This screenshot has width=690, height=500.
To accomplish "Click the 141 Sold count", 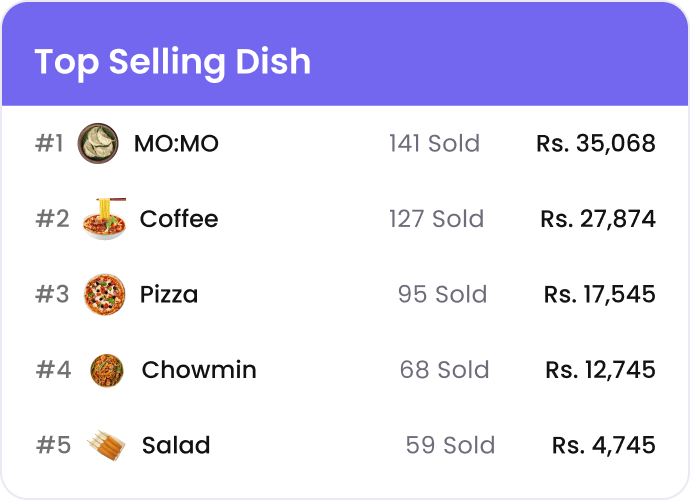I will (x=434, y=144).
